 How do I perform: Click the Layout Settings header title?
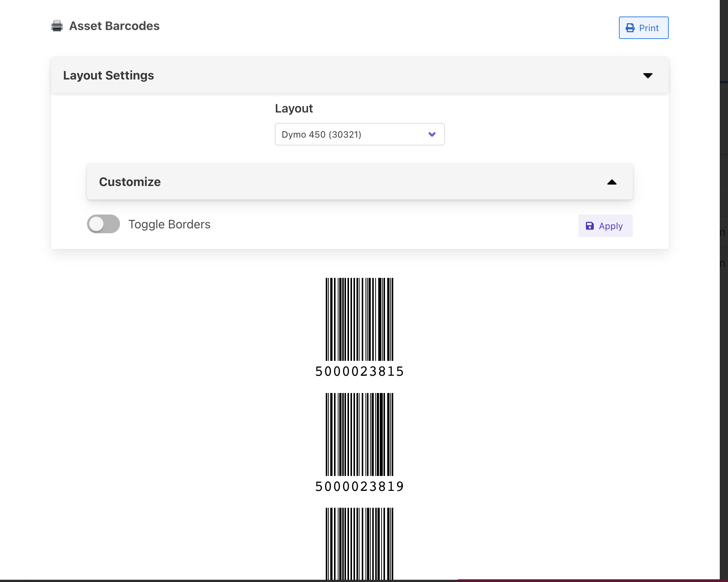tap(108, 75)
